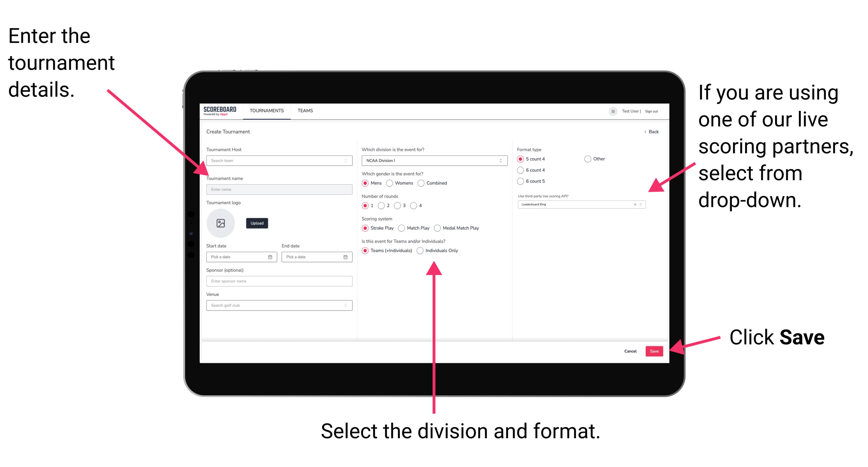Click the Upload button for tournament logo
This screenshot has width=868, height=467.
[x=256, y=223]
